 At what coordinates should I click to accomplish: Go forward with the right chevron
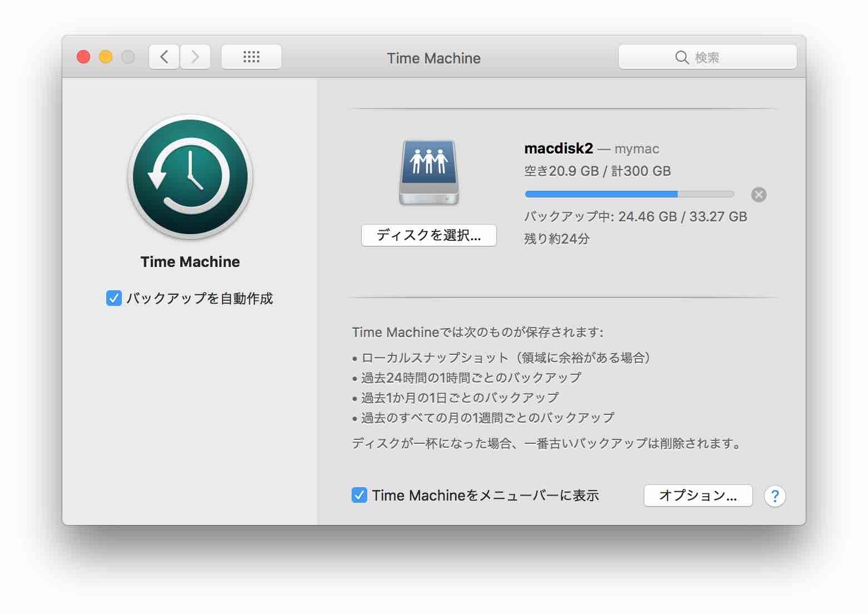tap(195, 57)
